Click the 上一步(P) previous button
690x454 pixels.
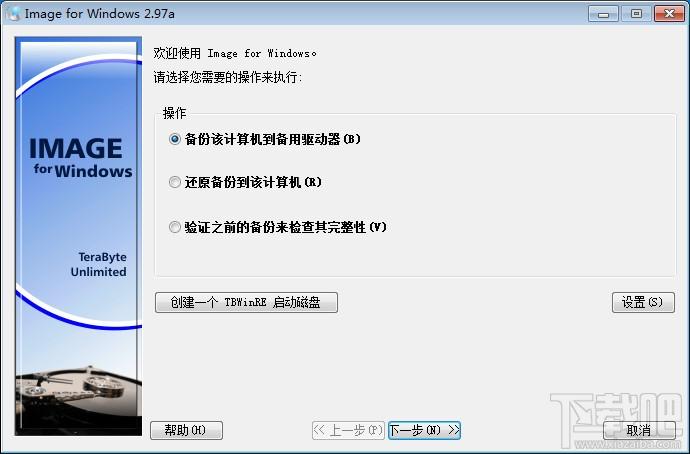(348, 430)
